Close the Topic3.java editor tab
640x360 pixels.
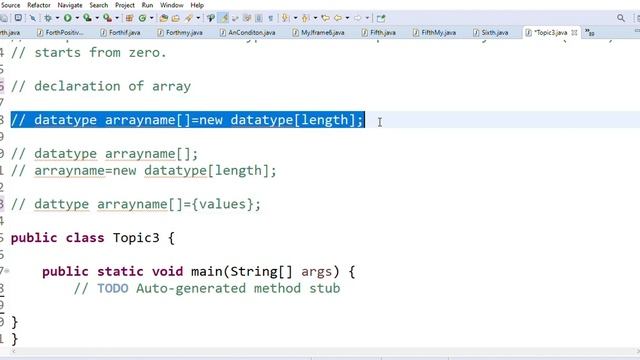pos(574,33)
